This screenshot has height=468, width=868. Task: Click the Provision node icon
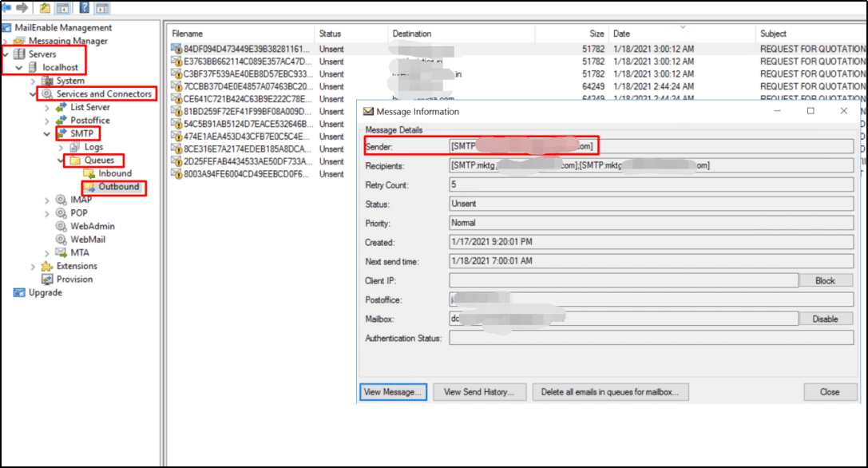pos(48,280)
